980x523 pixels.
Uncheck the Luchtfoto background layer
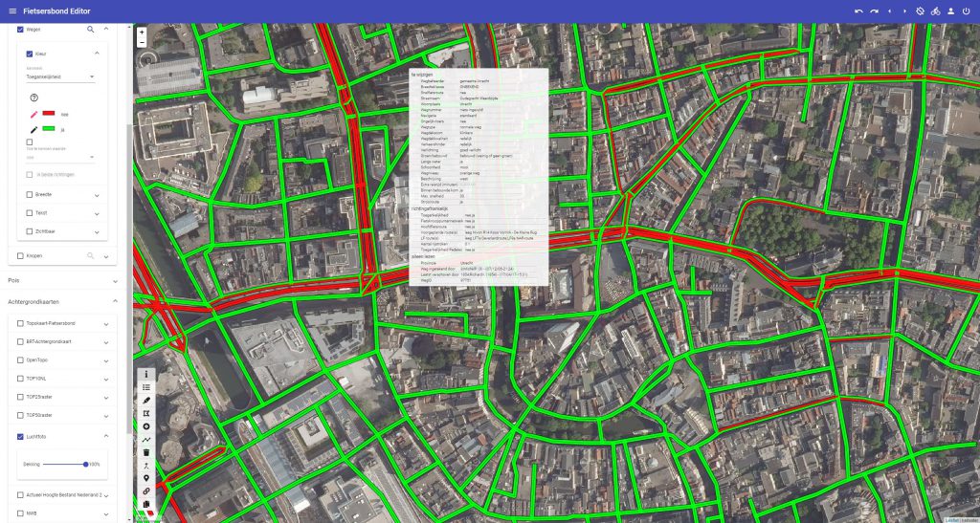[x=20, y=437]
